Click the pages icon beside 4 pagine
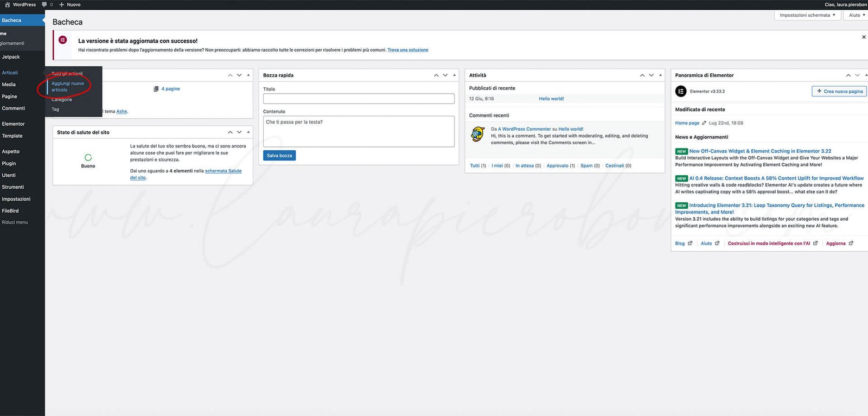The height and width of the screenshot is (416, 868). 156,89
